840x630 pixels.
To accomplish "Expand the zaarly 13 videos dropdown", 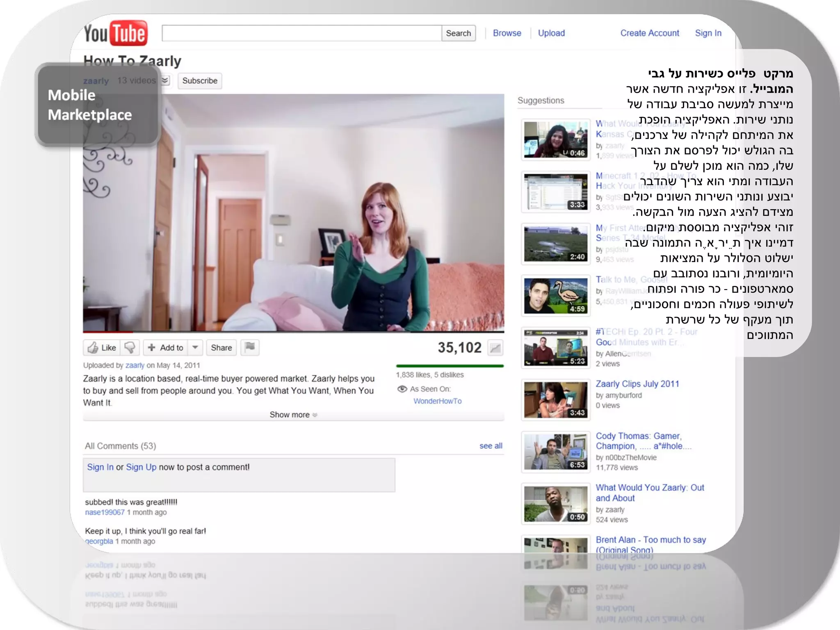I will [165, 80].
